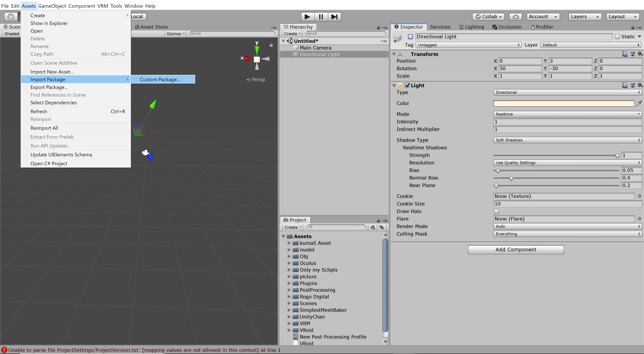644x354 pixels.
Task: Click the scene gizmo lock icon
Action: (x=271, y=45)
